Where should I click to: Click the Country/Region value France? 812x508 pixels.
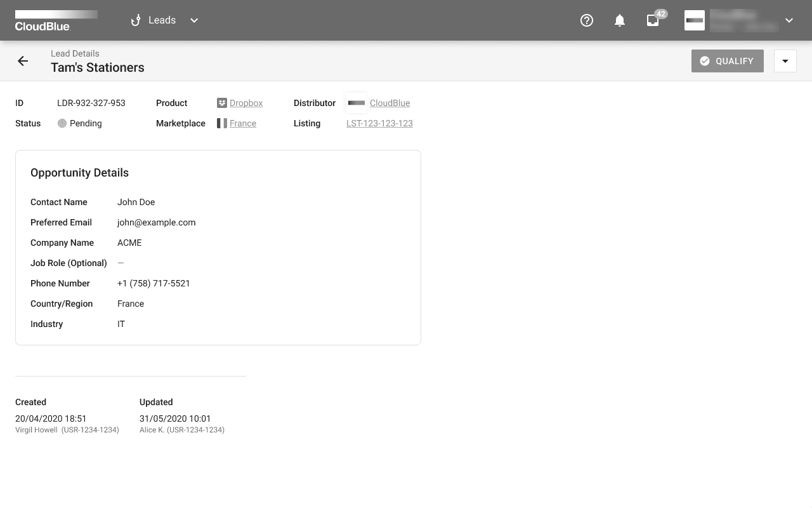131,304
